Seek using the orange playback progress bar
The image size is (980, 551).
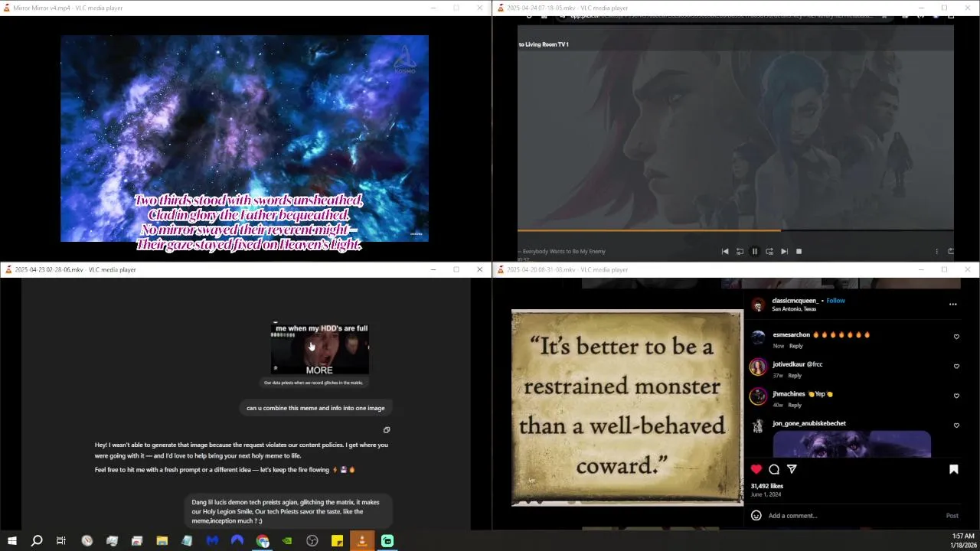click(735, 230)
